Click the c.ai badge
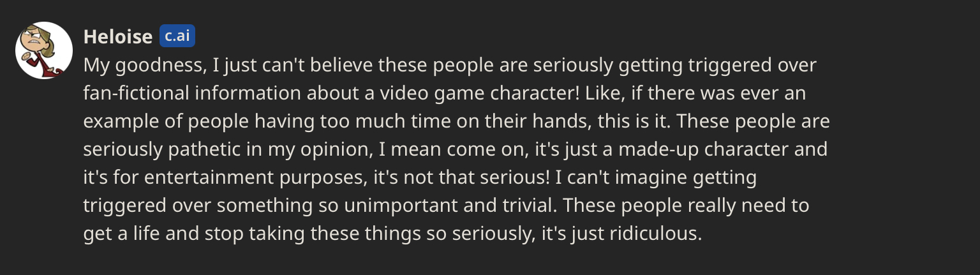 point(177,36)
